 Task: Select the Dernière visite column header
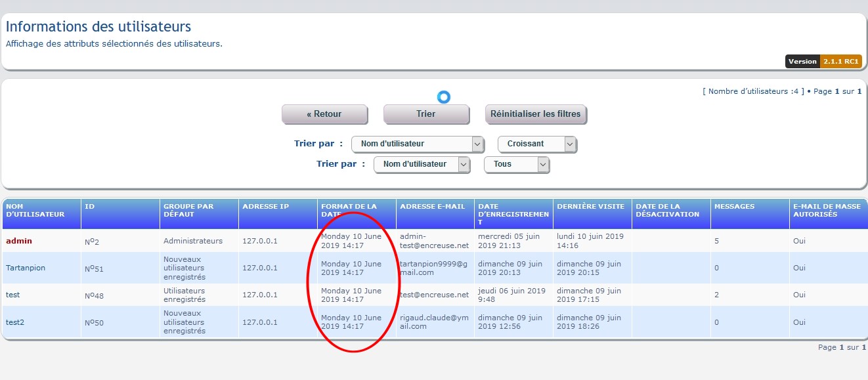pos(590,207)
